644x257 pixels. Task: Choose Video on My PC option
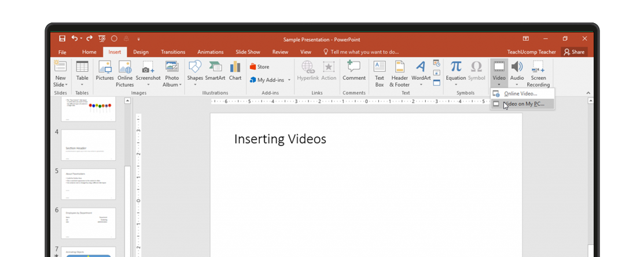[523, 105]
